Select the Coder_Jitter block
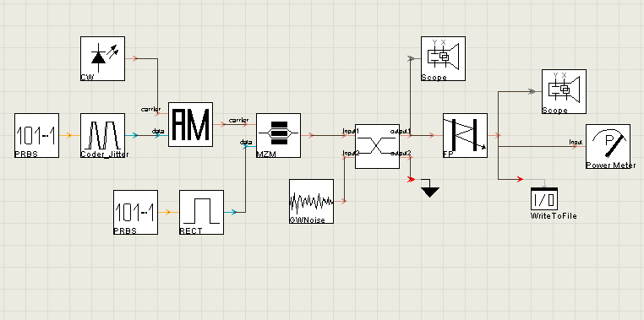644x320 pixels. (102, 135)
